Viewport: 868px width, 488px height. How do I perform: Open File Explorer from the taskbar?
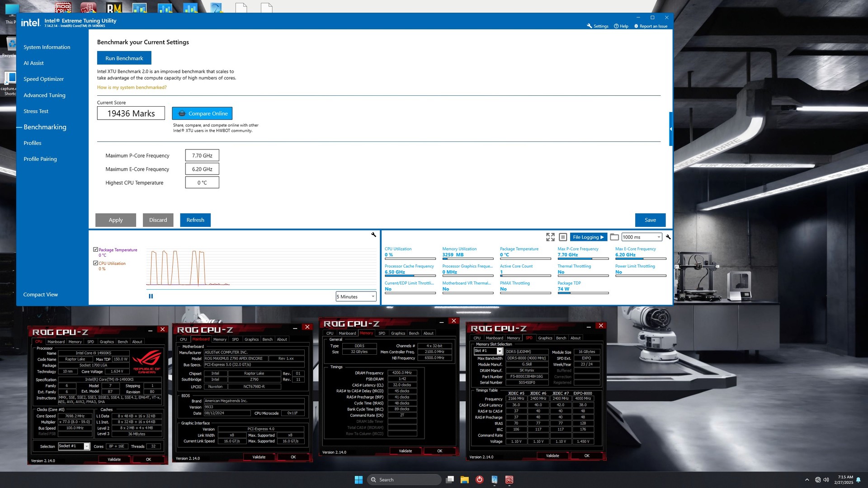(464, 479)
